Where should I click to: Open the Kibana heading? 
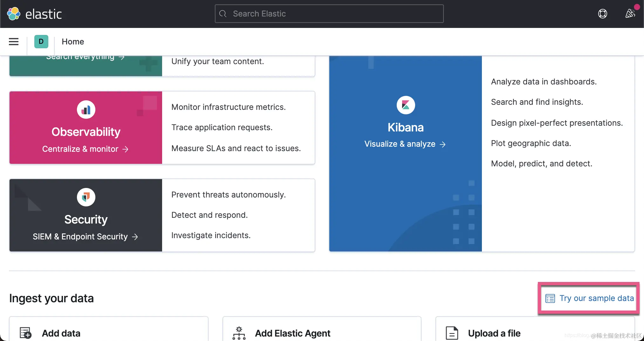click(406, 127)
